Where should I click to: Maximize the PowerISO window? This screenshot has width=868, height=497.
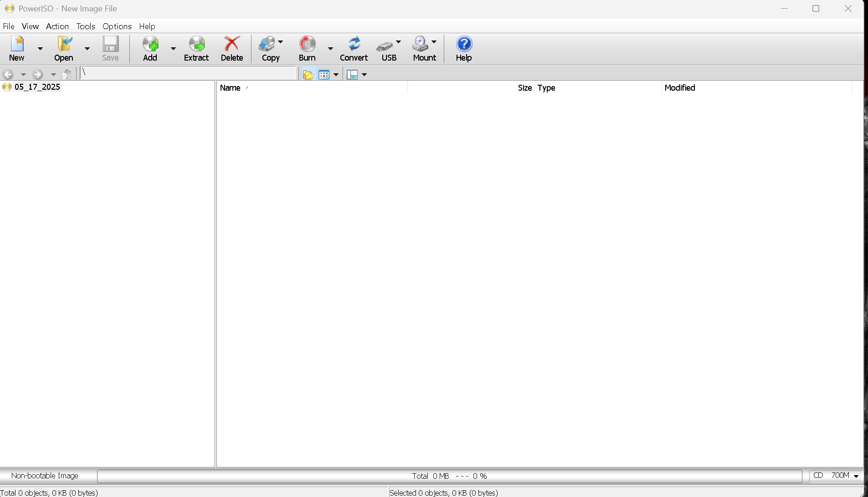point(816,8)
